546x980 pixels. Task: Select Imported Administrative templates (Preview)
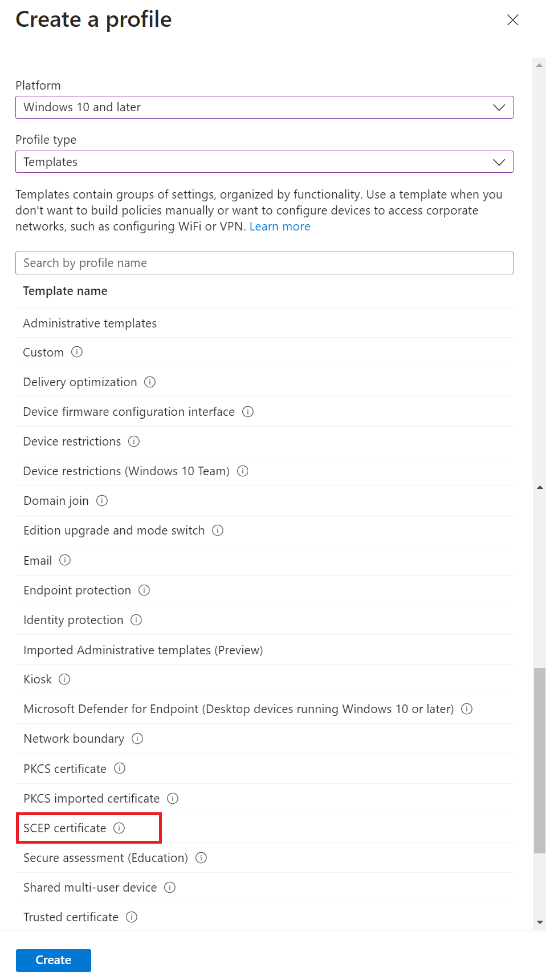pyautogui.click(x=143, y=650)
